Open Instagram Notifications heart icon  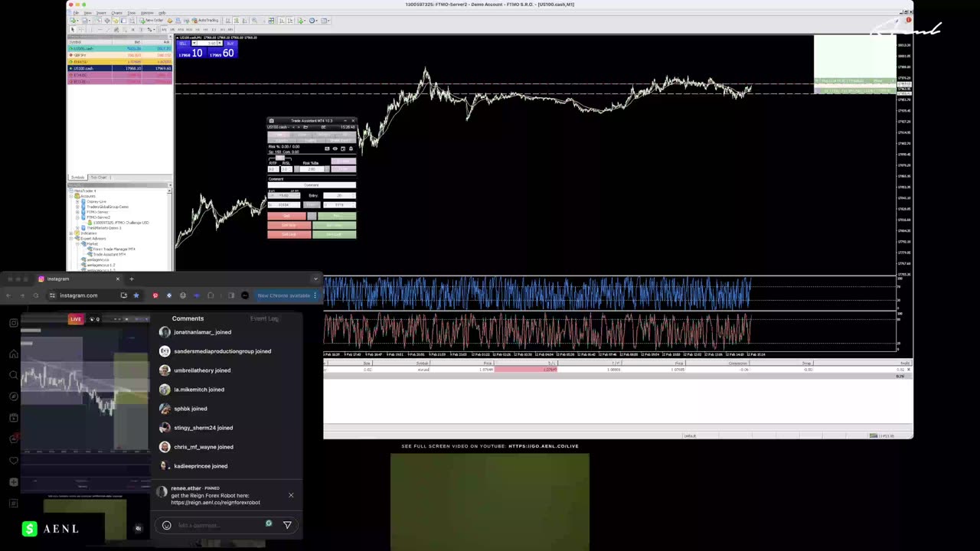pos(14,461)
